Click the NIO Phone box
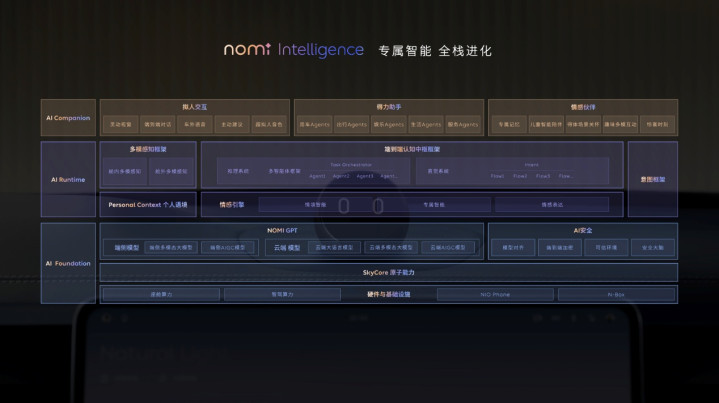Viewport: 719px width, 403px height. [494, 294]
